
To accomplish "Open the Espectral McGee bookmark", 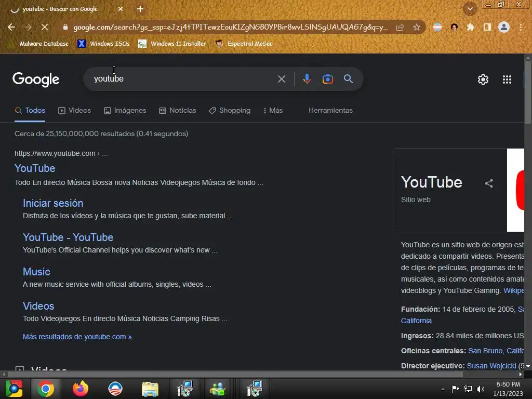I will tap(244, 44).
